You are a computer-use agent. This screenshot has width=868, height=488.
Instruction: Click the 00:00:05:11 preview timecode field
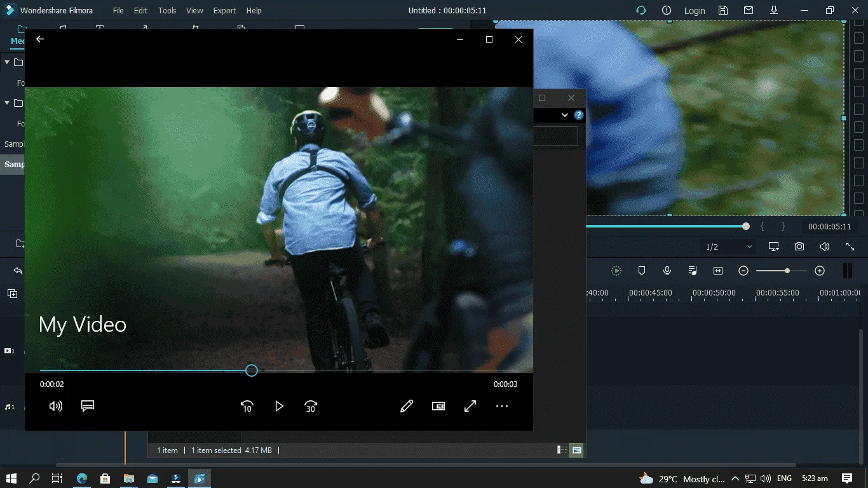pos(829,227)
